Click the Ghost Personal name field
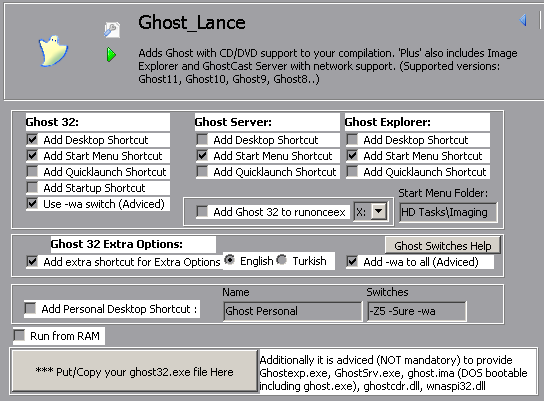The height and width of the screenshot is (401, 544). tap(293, 311)
